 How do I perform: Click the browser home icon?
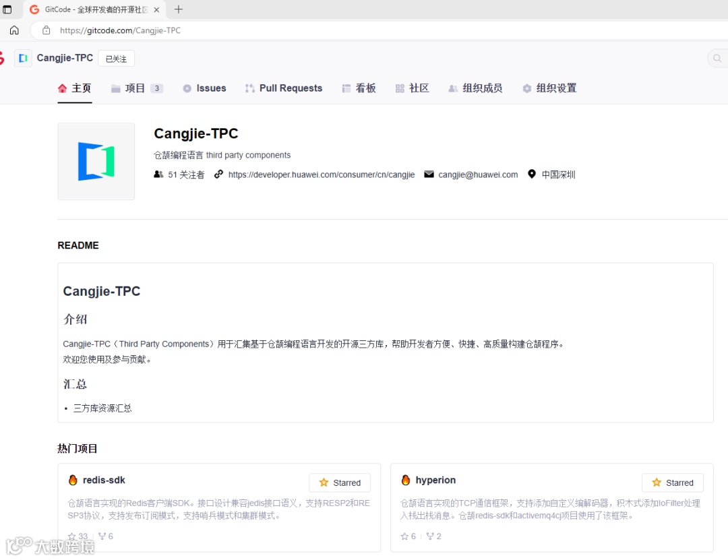point(14,30)
